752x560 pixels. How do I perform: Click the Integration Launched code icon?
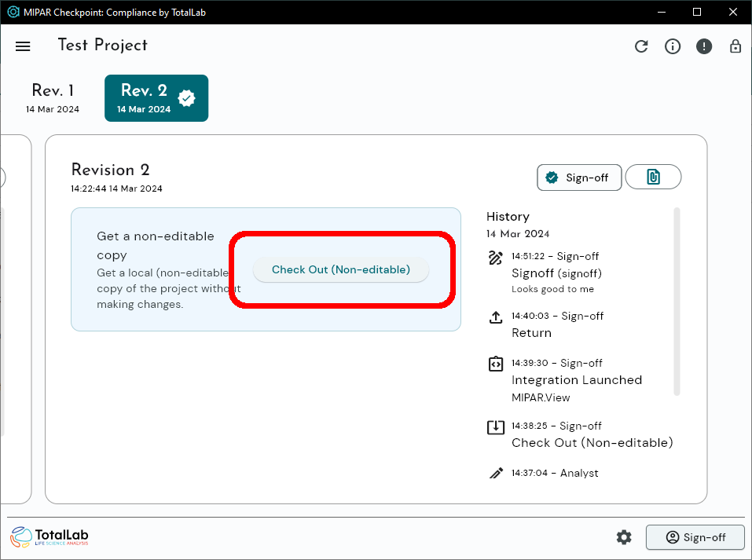coord(495,364)
